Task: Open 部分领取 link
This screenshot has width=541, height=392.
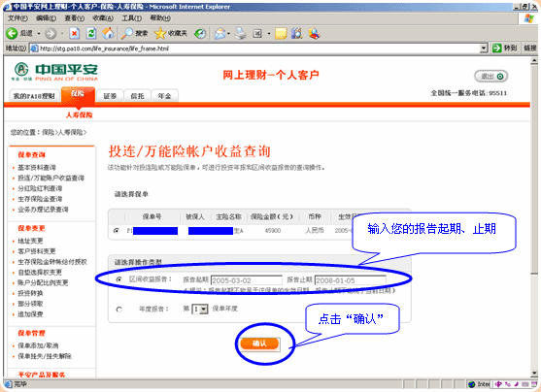Action: coord(30,304)
